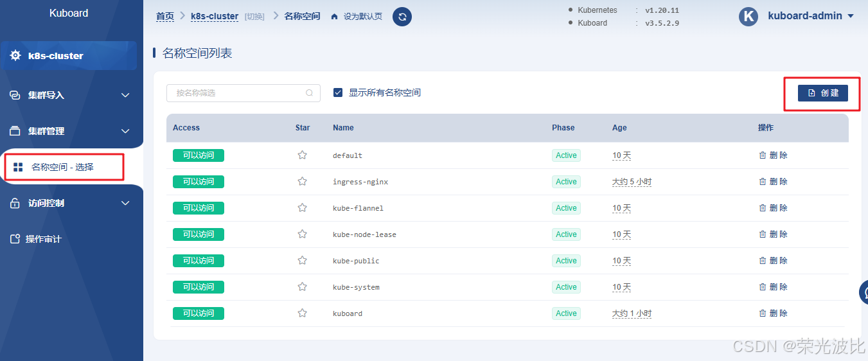868x361 pixels.
Task: Click the home icon beside 设为默认页
Action: pos(334,17)
